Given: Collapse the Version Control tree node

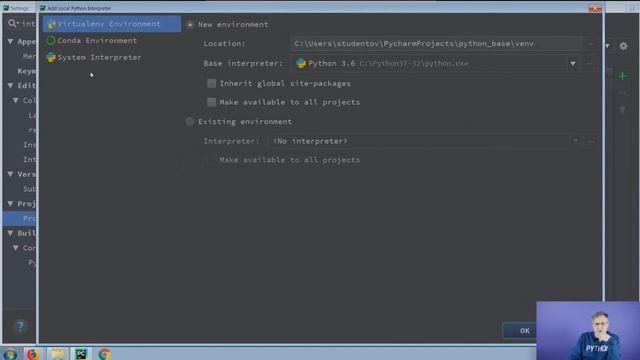Looking at the screenshot, I should coord(11,174).
